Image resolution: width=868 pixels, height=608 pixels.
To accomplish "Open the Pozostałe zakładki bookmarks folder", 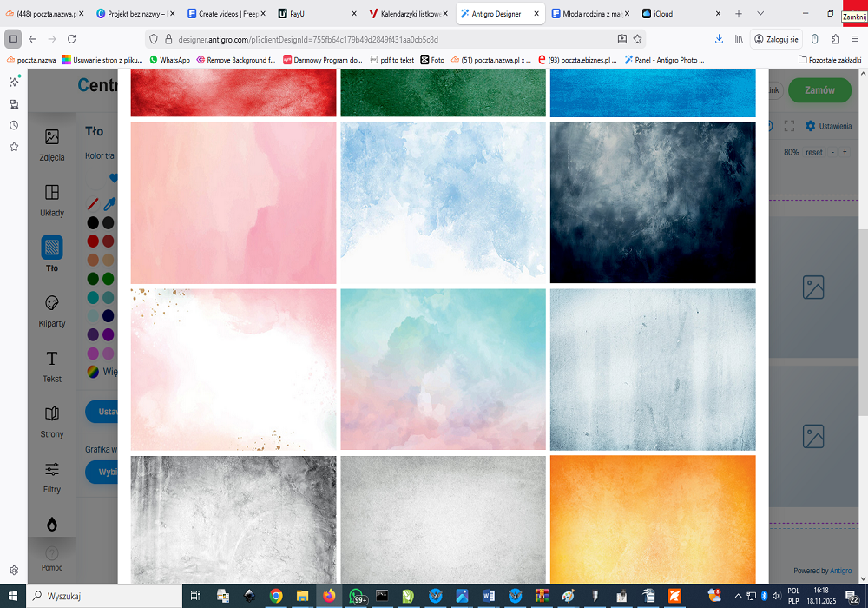I will (829, 60).
